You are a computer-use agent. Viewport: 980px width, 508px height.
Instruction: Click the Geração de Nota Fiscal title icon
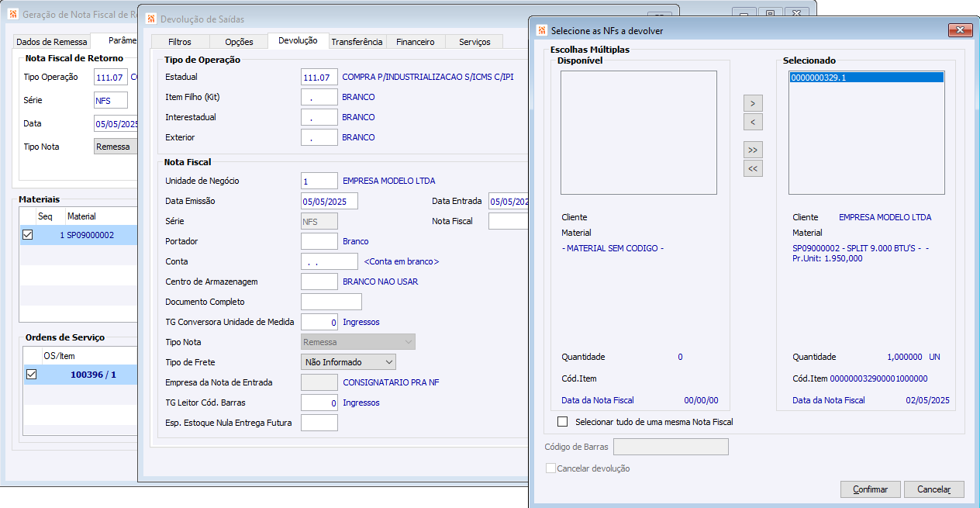pos(13,15)
